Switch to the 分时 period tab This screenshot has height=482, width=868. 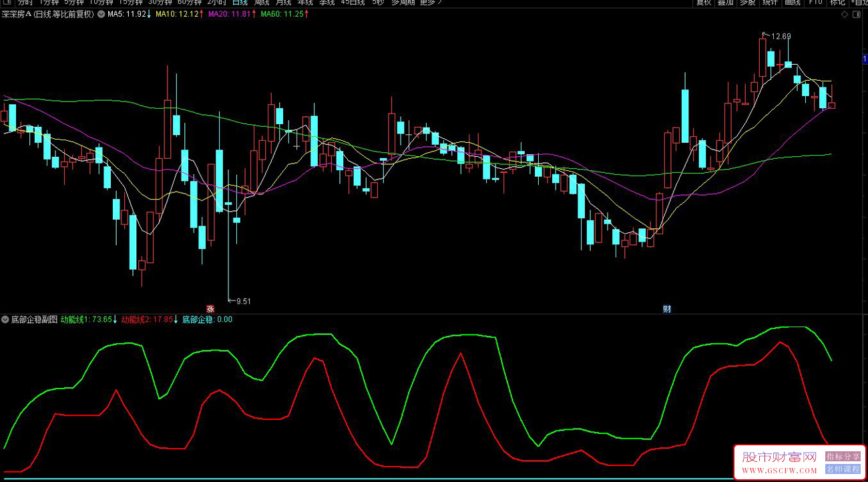coord(25,3)
